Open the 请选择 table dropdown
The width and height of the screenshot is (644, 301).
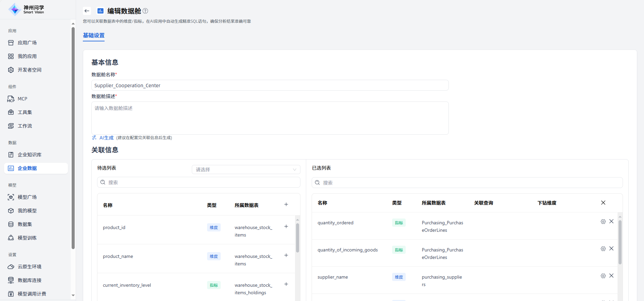(246, 169)
